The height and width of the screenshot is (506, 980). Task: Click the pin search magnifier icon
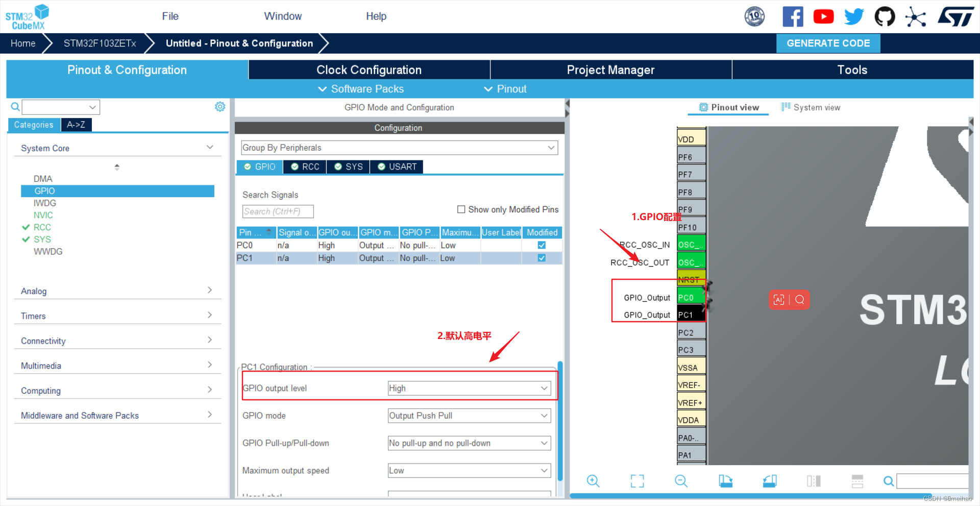(x=889, y=481)
